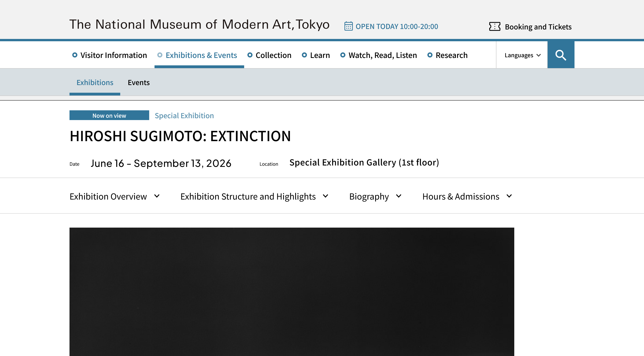Switch to the Exhibitions sub-tab

tap(95, 82)
